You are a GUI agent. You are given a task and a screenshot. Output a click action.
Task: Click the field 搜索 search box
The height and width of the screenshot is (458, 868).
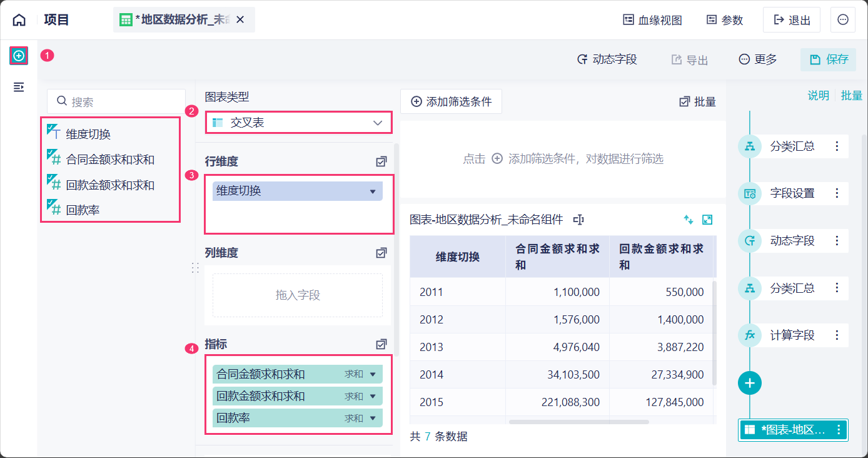click(x=116, y=101)
